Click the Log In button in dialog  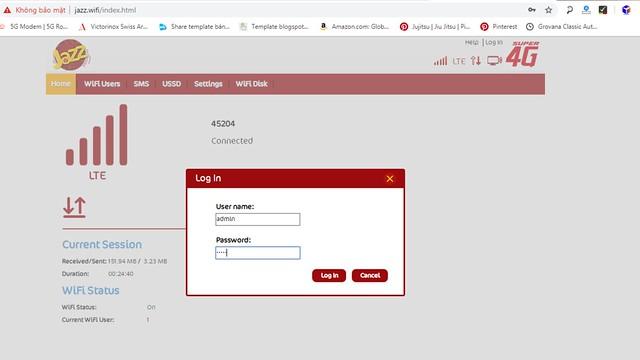(x=329, y=276)
